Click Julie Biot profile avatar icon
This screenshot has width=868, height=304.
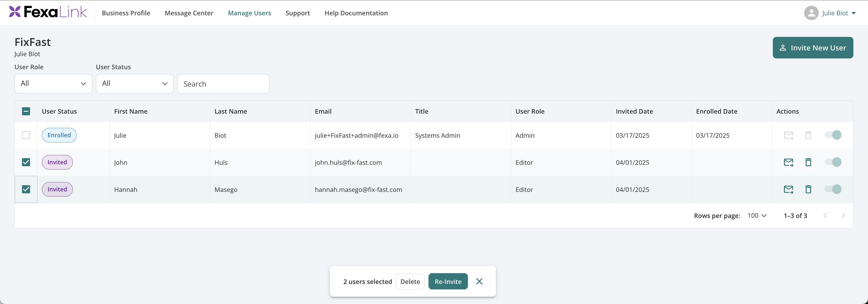(x=811, y=13)
